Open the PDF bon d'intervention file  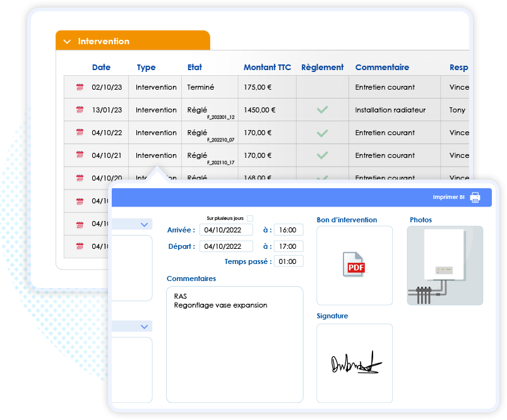coord(354,265)
